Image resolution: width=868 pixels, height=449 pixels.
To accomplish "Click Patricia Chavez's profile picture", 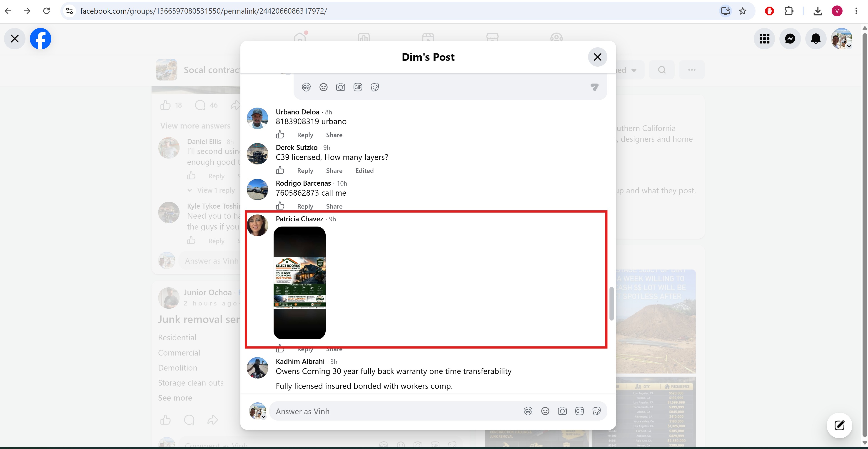I will [257, 225].
